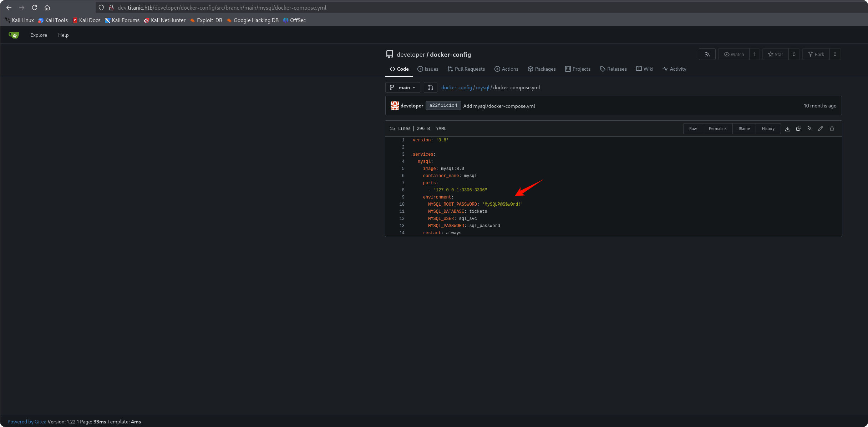
Task: Expand the main branch dropdown
Action: click(x=402, y=87)
